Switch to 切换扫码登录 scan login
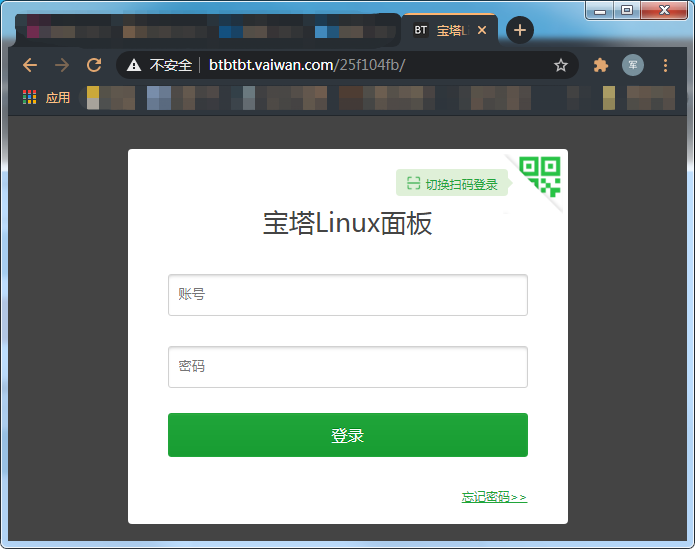The width and height of the screenshot is (695, 549). 452,183
